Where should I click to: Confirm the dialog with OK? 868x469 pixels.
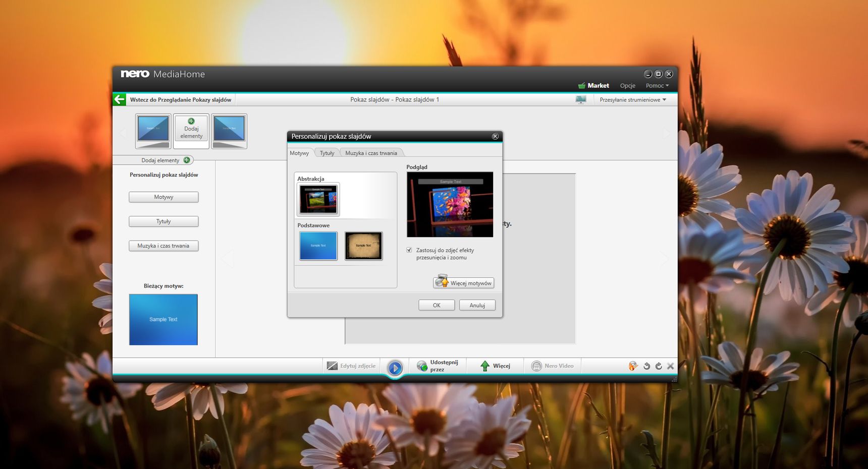[437, 305]
